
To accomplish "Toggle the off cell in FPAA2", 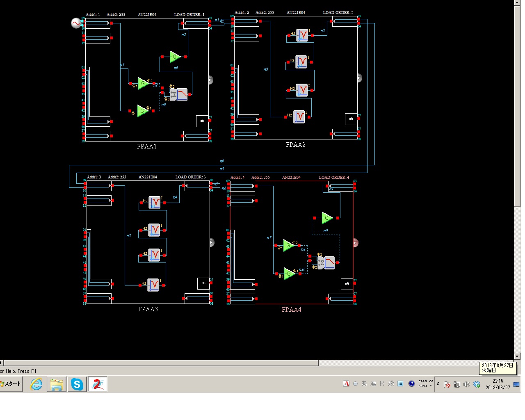I will click(351, 119).
